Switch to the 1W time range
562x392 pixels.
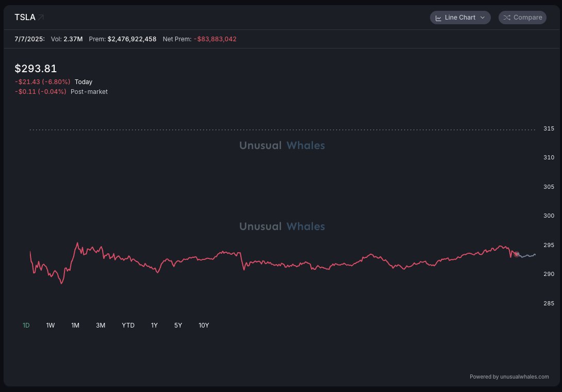pyautogui.click(x=51, y=325)
